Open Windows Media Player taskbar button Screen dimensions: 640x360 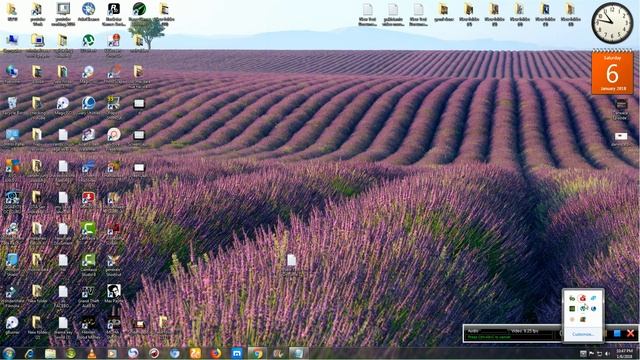pyautogui.click(x=112, y=353)
